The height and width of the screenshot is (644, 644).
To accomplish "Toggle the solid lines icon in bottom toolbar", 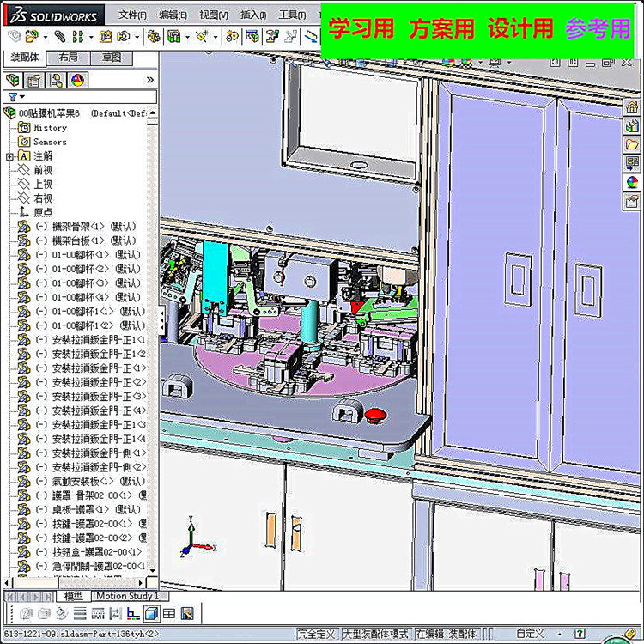I will (x=80, y=614).
